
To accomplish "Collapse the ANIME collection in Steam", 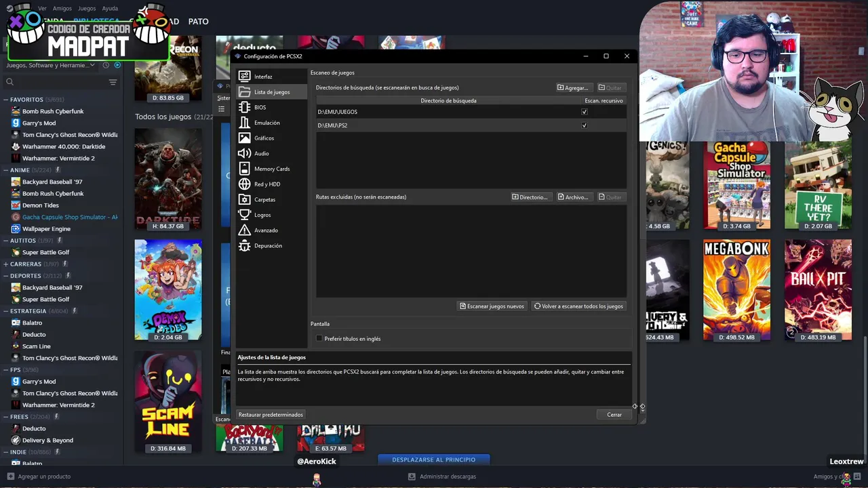I will pos(5,170).
